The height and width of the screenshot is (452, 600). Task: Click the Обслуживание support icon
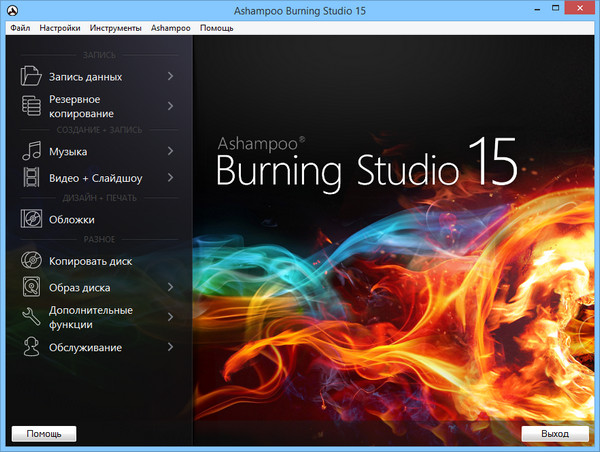31,347
